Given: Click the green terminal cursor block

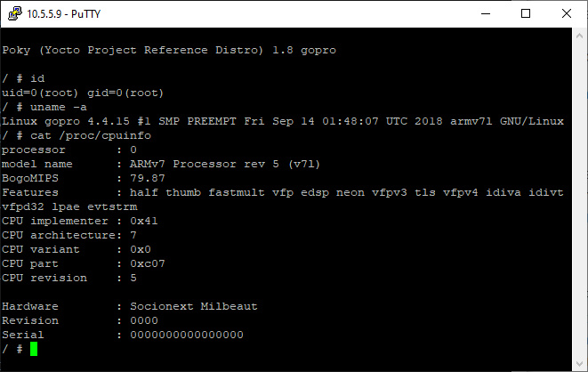Looking at the screenshot, I should click(34, 349).
